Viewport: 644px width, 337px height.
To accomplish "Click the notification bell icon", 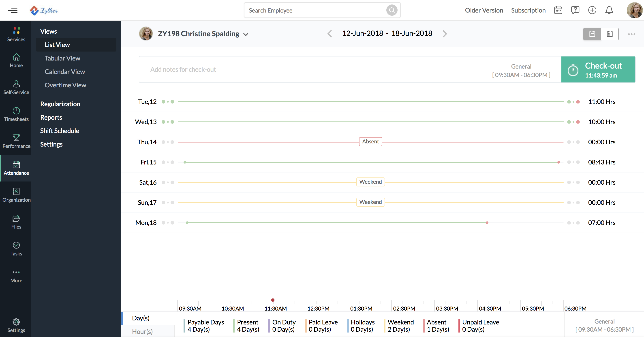I will (609, 9).
